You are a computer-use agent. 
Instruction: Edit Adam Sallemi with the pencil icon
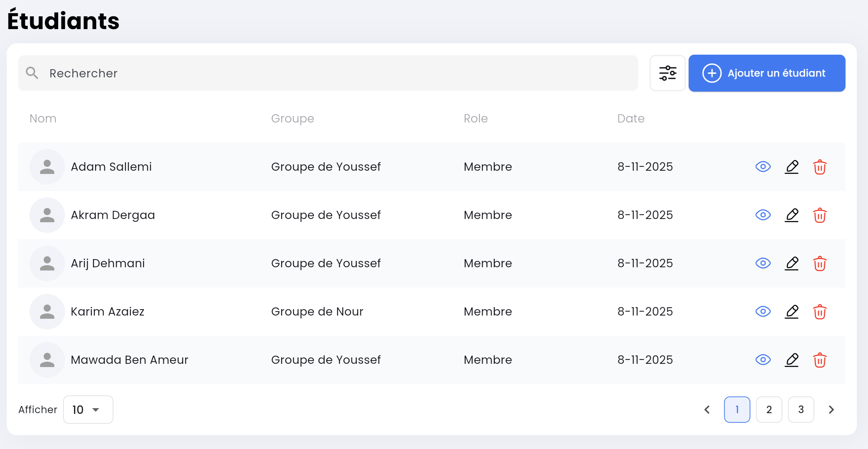click(792, 166)
